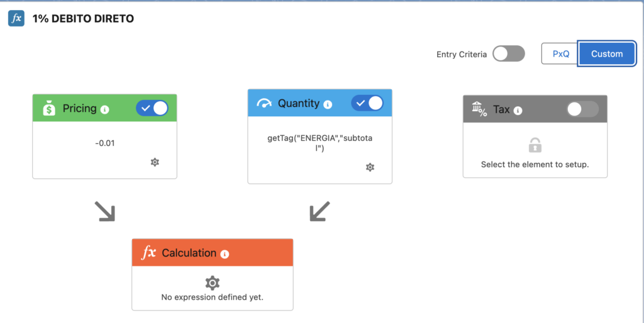Select the Custom mode button
Image resolution: width=644 pixels, height=323 pixels.
pyautogui.click(x=607, y=54)
